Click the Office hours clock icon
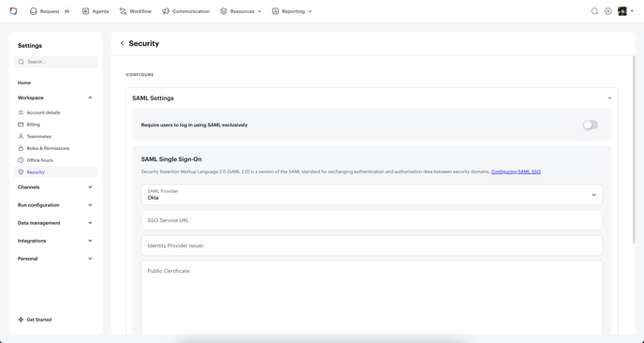 [x=21, y=160]
